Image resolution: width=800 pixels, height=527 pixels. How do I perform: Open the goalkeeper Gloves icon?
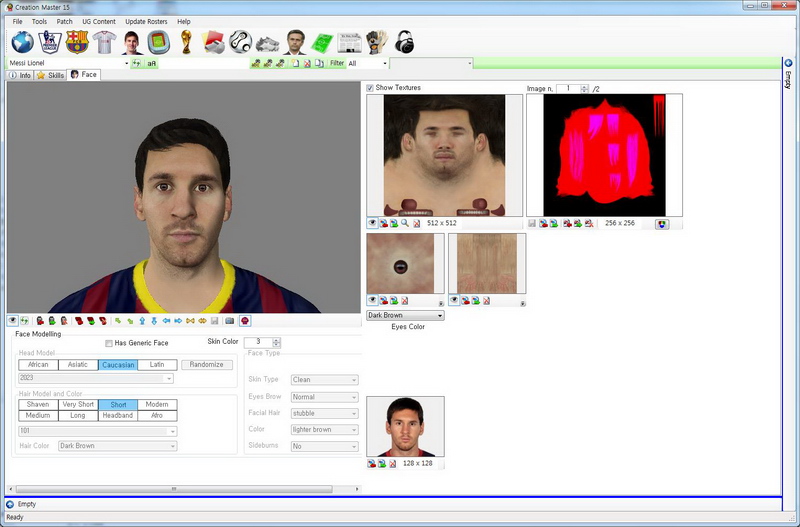377,42
